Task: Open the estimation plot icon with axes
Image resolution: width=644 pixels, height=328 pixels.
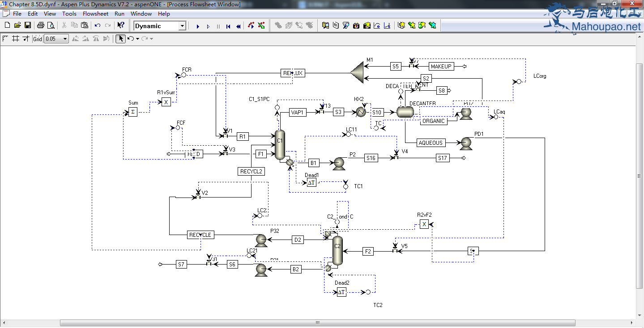Action: click(x=387, y=25)
